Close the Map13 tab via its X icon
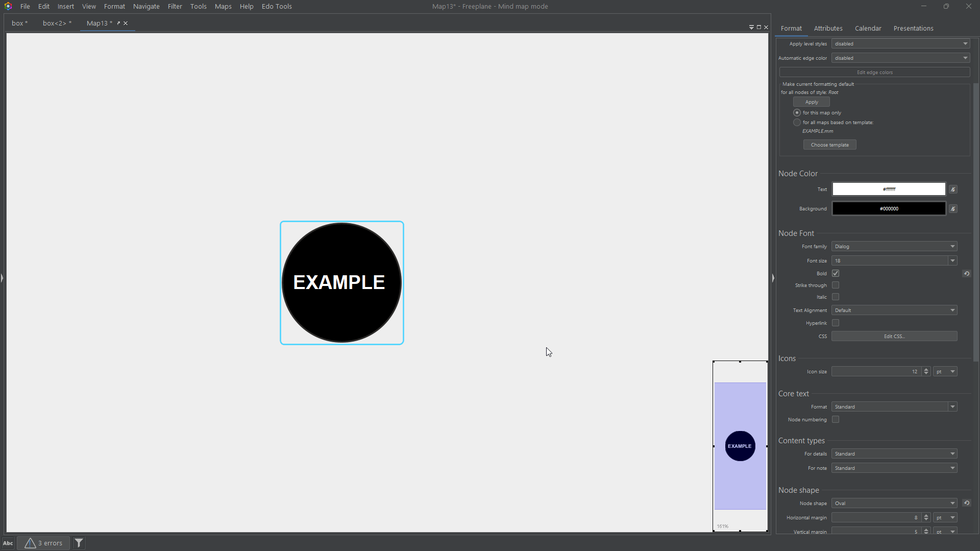Screen dimensions: 980x551 [126, 23]
